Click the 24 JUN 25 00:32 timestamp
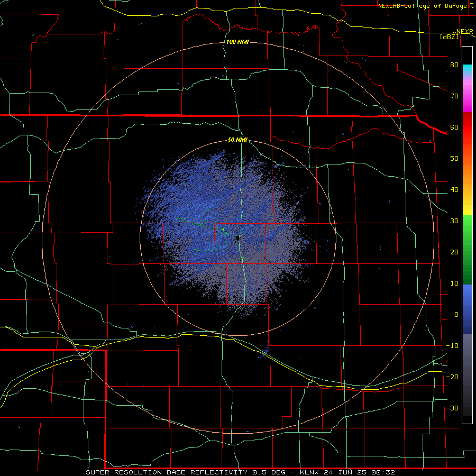 (360, 472)
